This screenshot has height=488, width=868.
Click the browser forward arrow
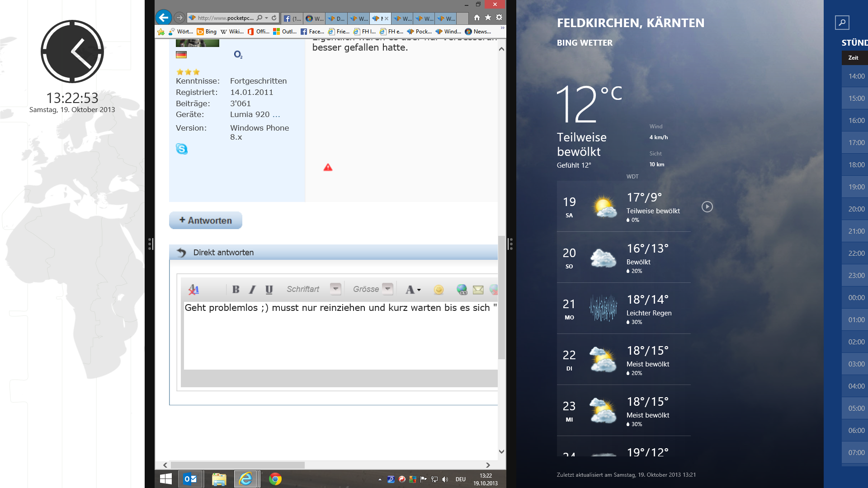(x=179, y=18)
